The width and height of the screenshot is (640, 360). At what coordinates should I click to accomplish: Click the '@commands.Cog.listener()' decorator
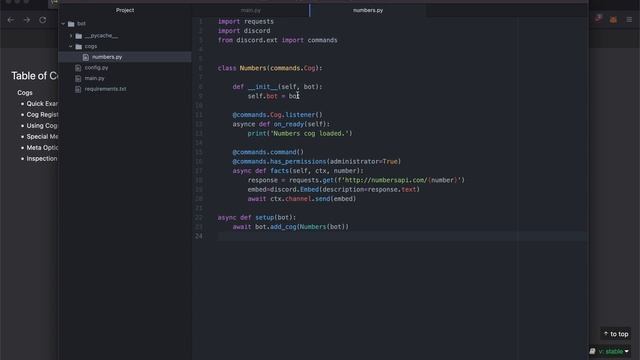point(277,115)
